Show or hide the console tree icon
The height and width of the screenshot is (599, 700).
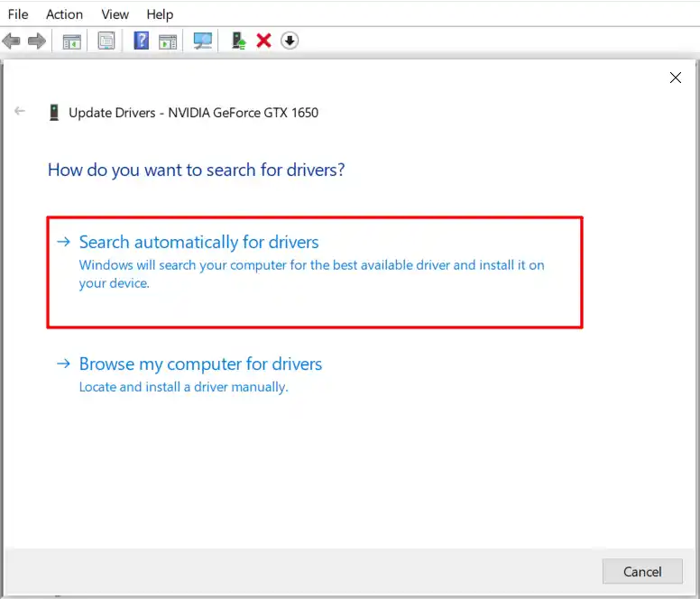(71, 41)
